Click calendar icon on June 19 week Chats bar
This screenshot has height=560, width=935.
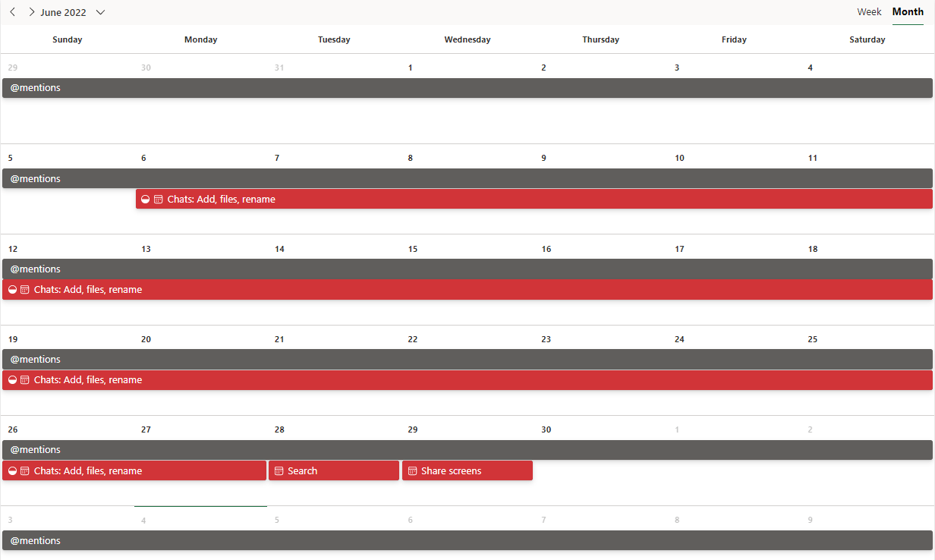pos(24,380)
